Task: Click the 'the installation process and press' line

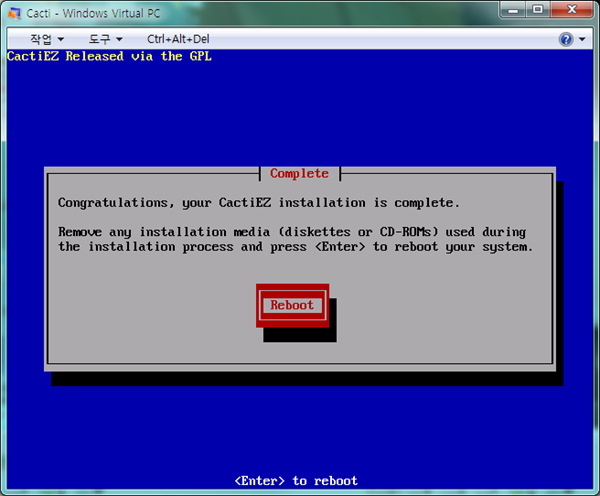Action: 295,247
